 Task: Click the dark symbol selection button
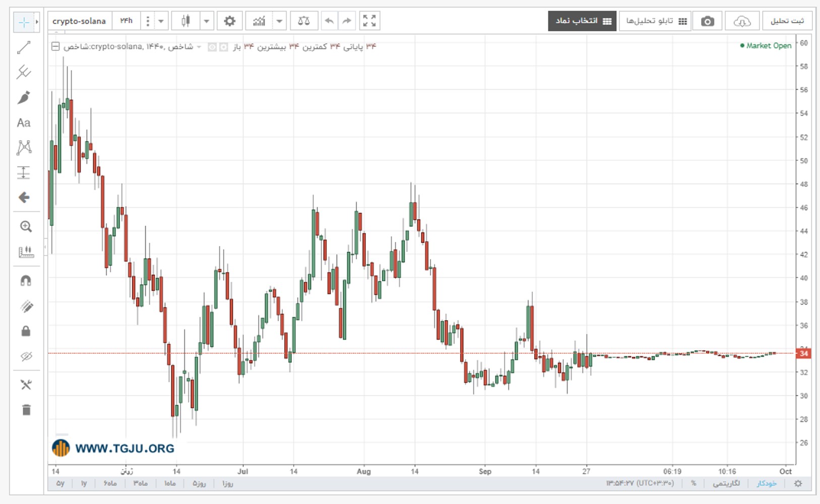[582, 21]
